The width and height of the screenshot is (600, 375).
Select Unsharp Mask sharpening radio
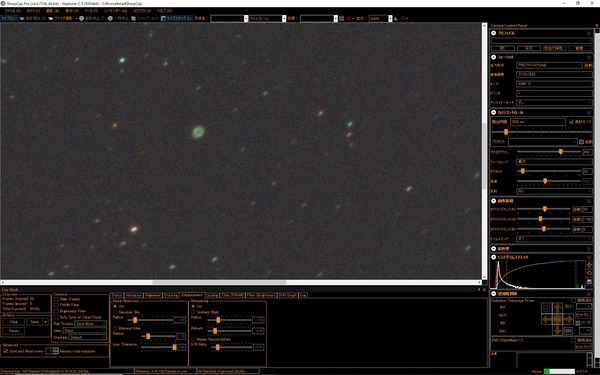click(x=193, y=312)
